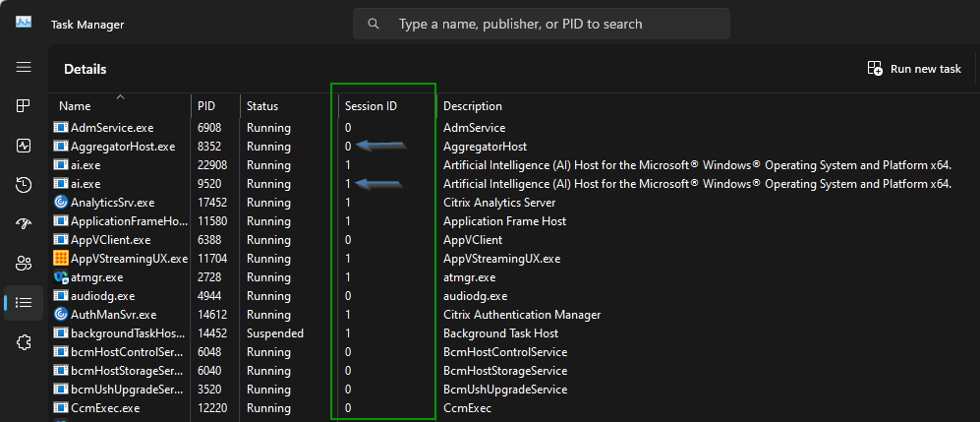Open the Users page sidebar icon
Viewport: 980px width, 422px height.
click(x=24, y=264)
